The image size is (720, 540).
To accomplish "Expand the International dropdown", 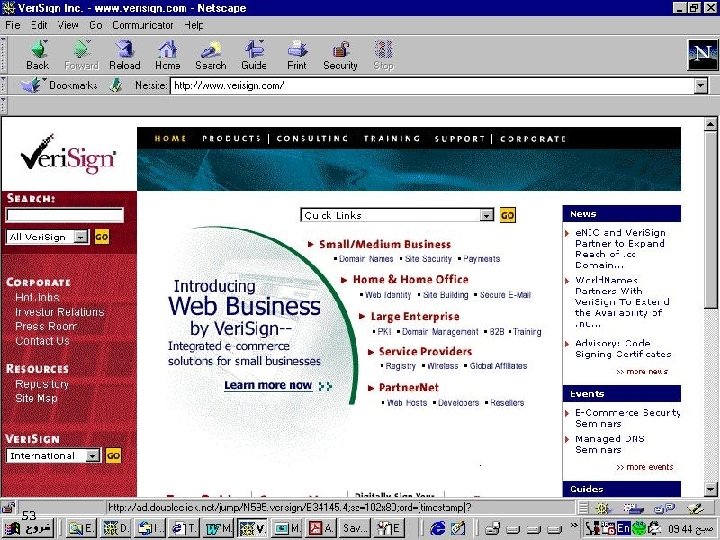I will [93, 456].
